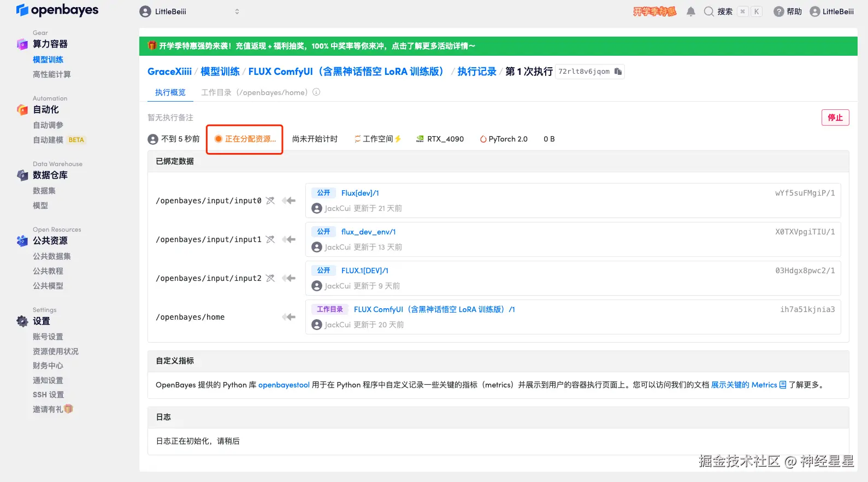Open 账号设置 in the sidebar
Image resolution: width=868 pixels, height=482 pixels.
[x=48, y=337]
